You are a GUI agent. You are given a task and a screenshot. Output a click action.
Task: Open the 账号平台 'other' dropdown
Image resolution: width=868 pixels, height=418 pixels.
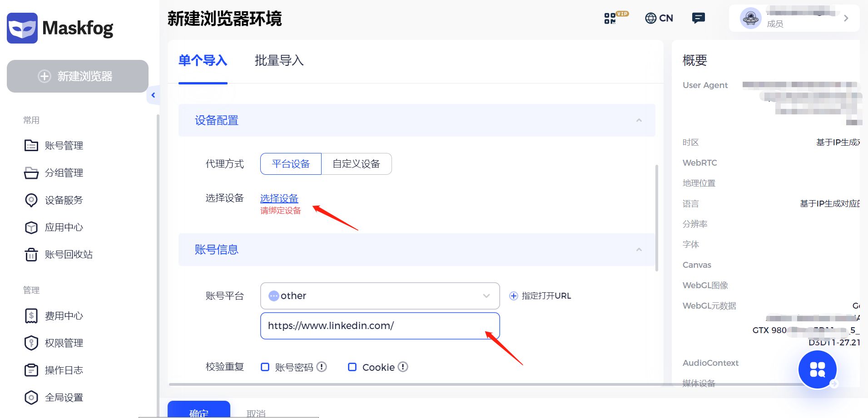379,295
